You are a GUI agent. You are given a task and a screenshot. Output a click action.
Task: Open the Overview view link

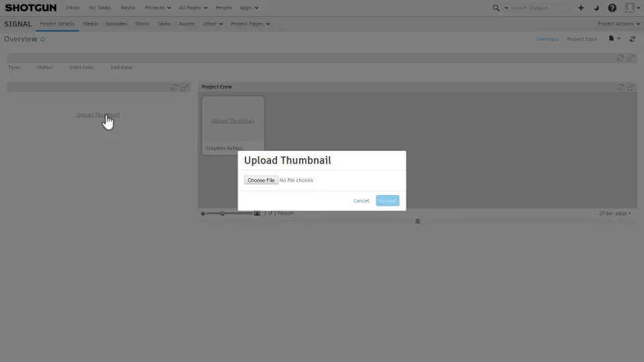point(547,40)
